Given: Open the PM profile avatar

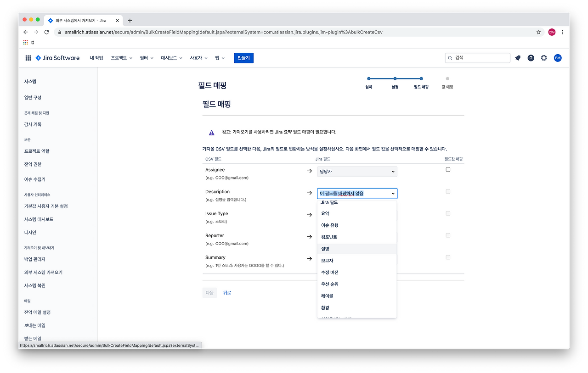Looking at the screenshot, I should (557, 58).
